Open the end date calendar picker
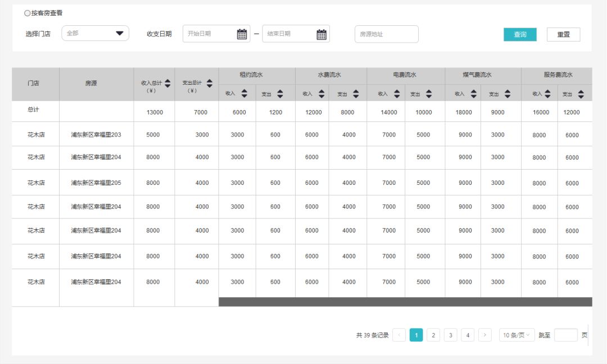The height and width of the screenshot is (364, 607). [321, 34]
